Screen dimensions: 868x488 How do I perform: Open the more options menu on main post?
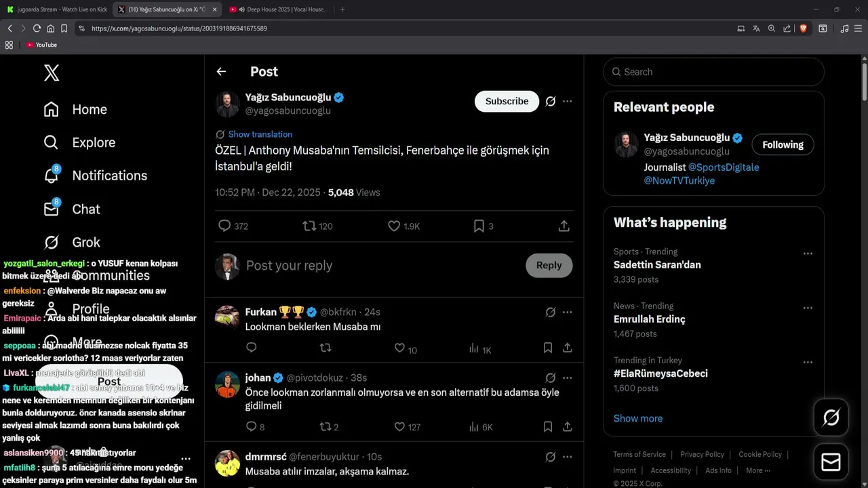click(568, 101)
